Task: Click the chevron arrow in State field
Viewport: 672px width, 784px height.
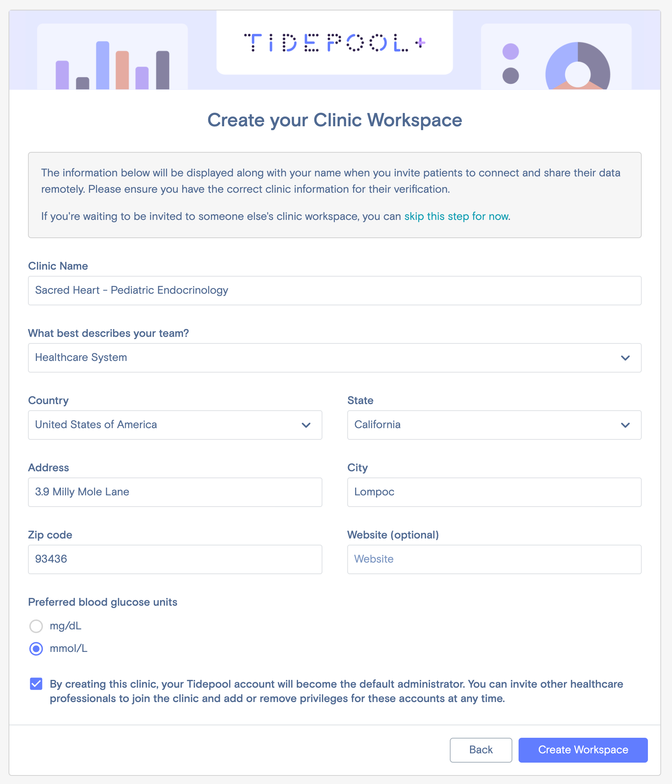Action: click(x=625, y=425)
